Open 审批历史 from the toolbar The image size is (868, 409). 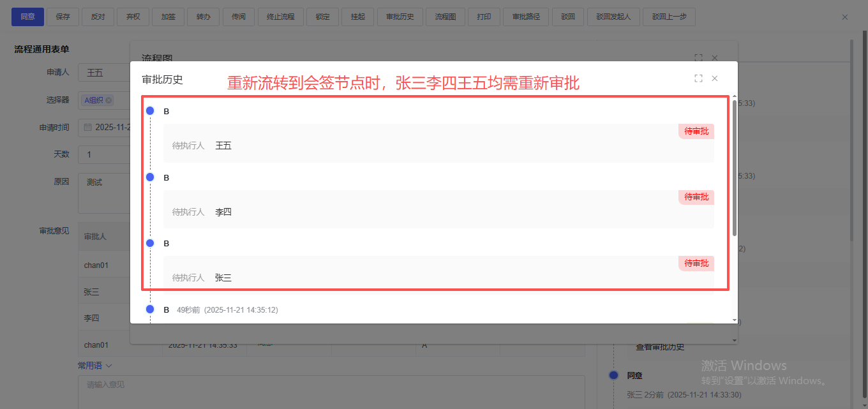pos(400,17)
